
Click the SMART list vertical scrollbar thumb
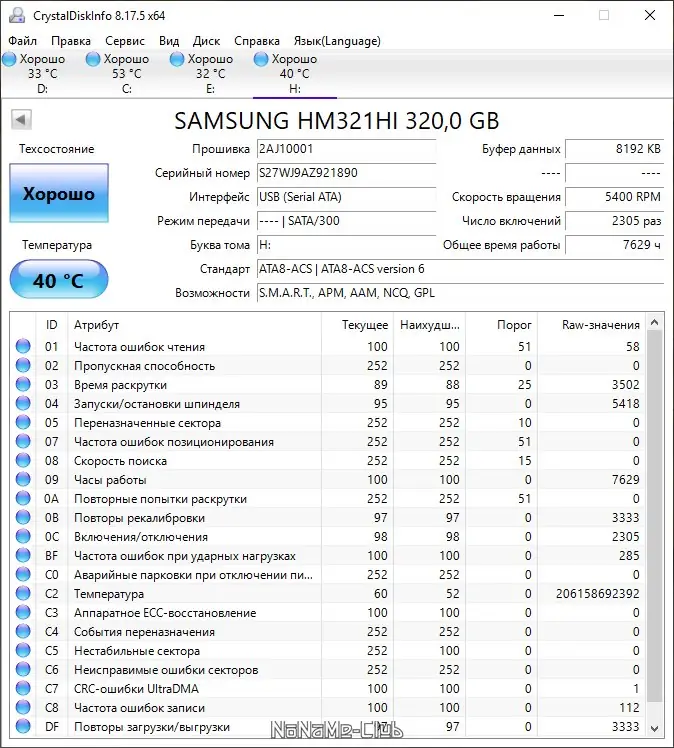654,518
